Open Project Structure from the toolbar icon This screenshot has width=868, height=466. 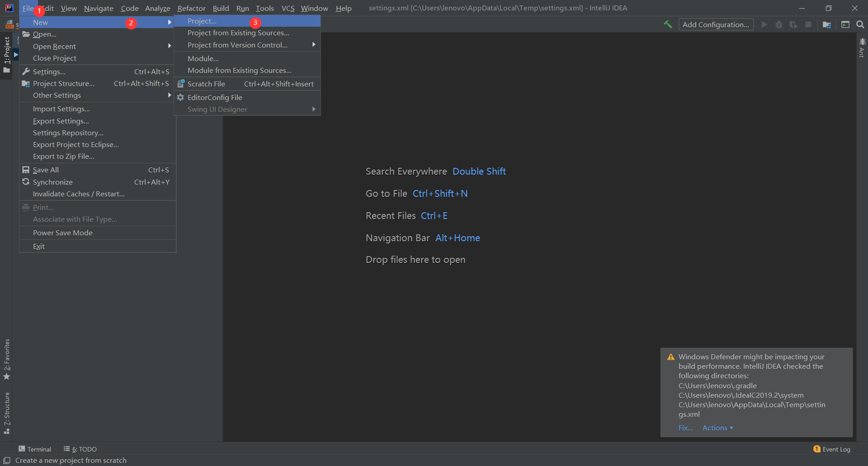[827, 24]
